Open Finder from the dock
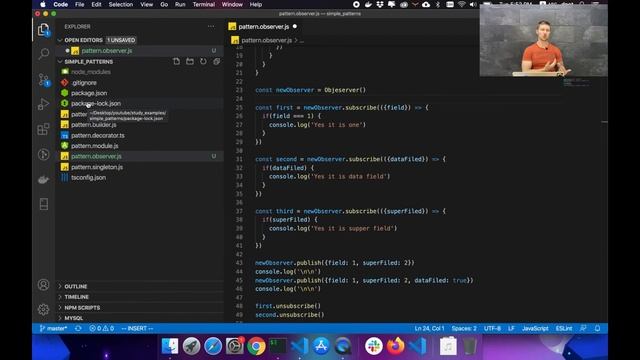Image resolution: width=640 pixels, height=360 pixels. pyautogui.click(x=170, y=346)
